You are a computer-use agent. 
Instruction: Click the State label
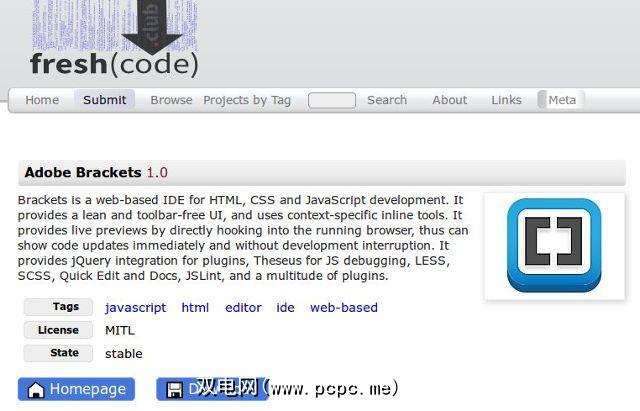pos(58,353)
